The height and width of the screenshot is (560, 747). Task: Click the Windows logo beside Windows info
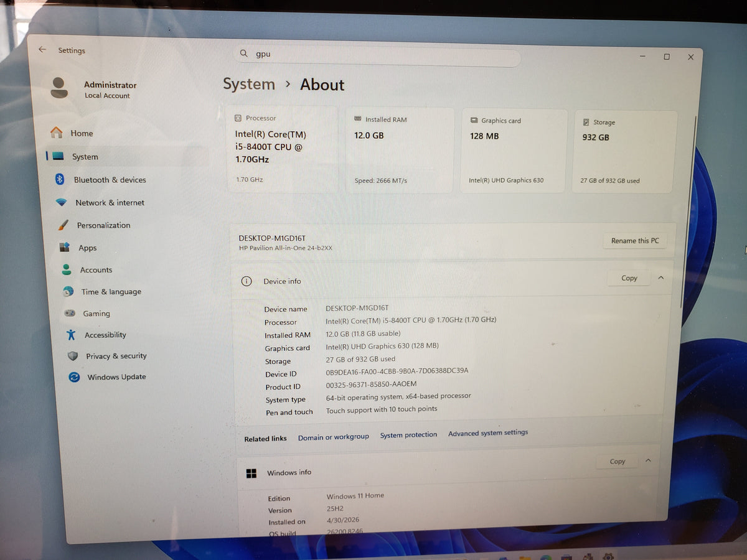pos(251,473)
